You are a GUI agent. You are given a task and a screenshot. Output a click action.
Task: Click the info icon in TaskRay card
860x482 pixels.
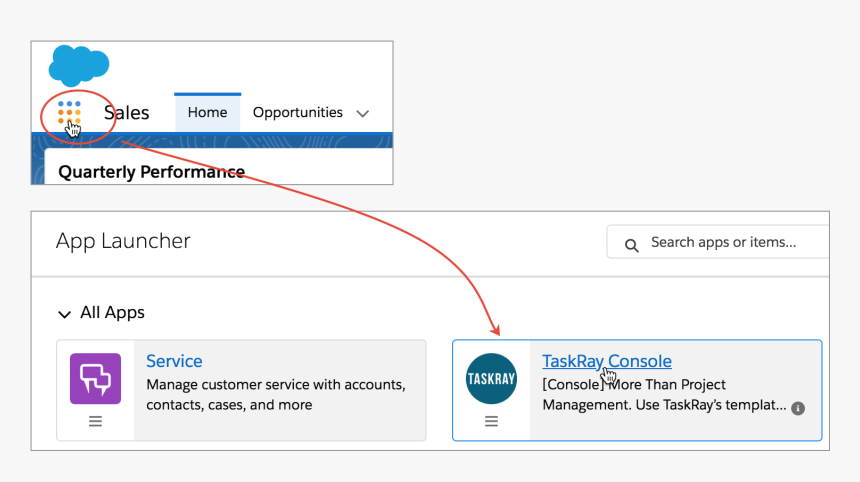pyautogui.click(x=798, y=408)
